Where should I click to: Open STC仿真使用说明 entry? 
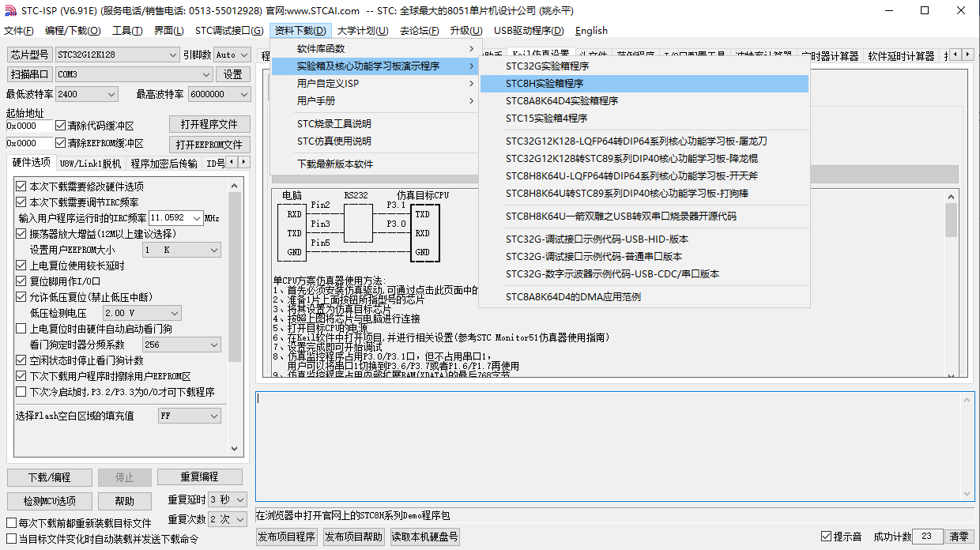[x=375, y=141]
